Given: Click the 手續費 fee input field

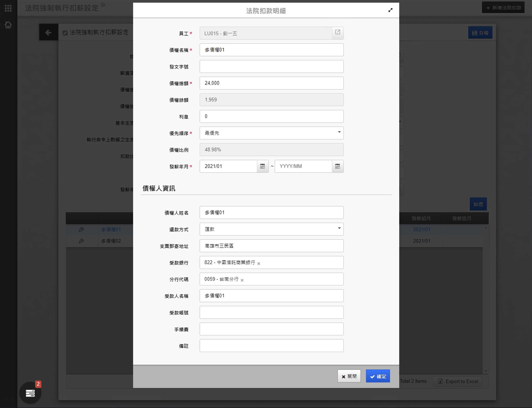Looking at the screenshot, I should point(271,329).
